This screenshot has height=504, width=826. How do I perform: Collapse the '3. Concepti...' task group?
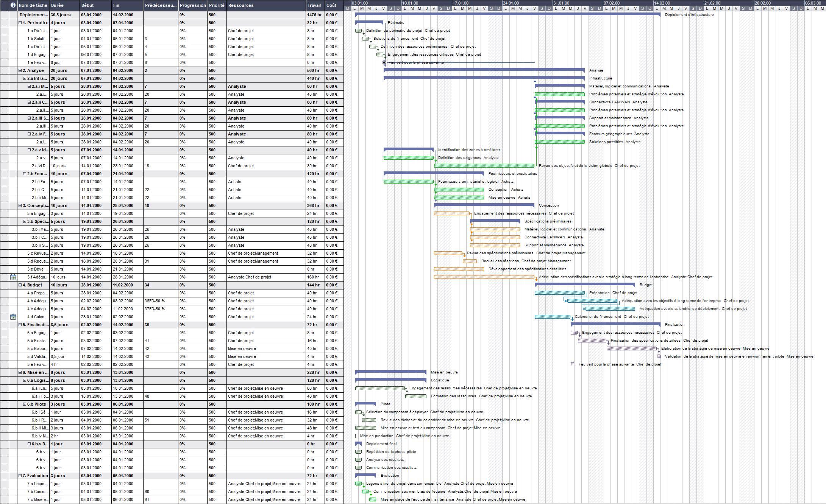click(20, 205)
